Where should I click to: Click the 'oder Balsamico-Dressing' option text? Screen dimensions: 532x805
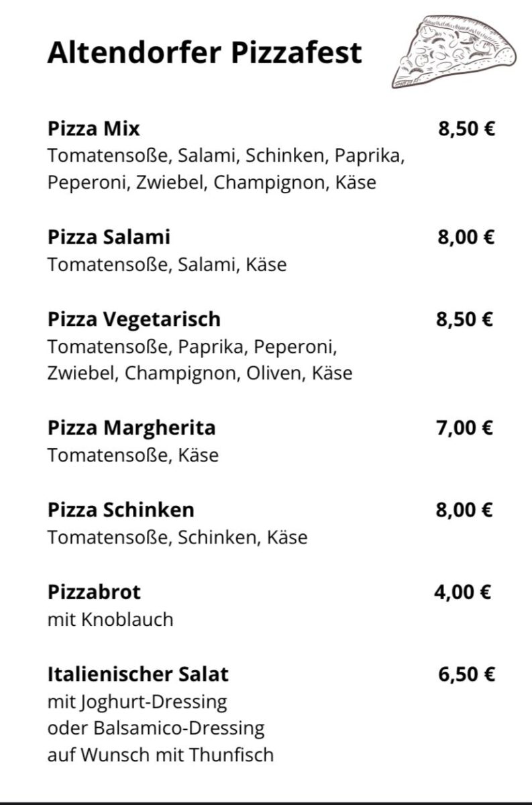click(156, 728)
